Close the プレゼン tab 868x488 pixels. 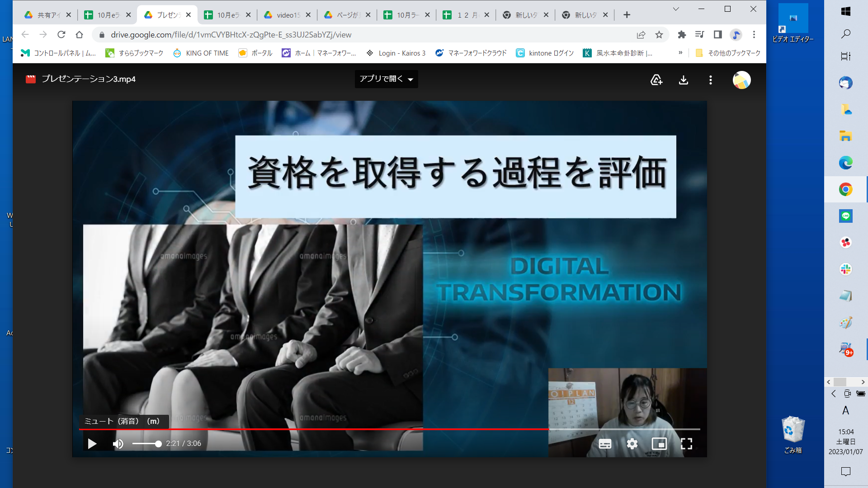[189, 15]
